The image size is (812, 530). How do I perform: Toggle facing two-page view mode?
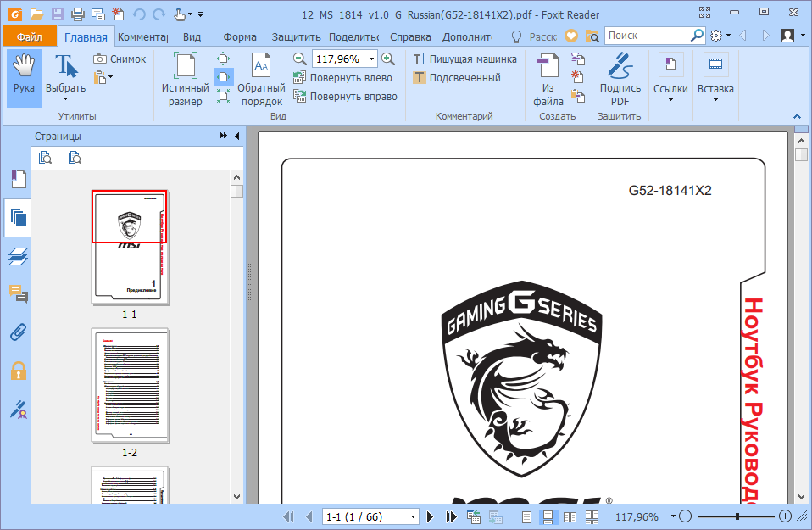tap(570, 516)
